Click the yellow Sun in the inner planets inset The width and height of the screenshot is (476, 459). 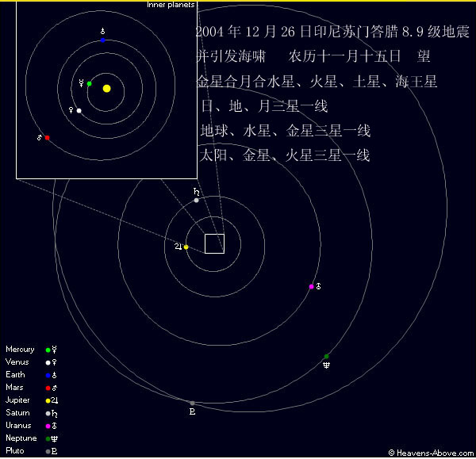click(106, 88)
